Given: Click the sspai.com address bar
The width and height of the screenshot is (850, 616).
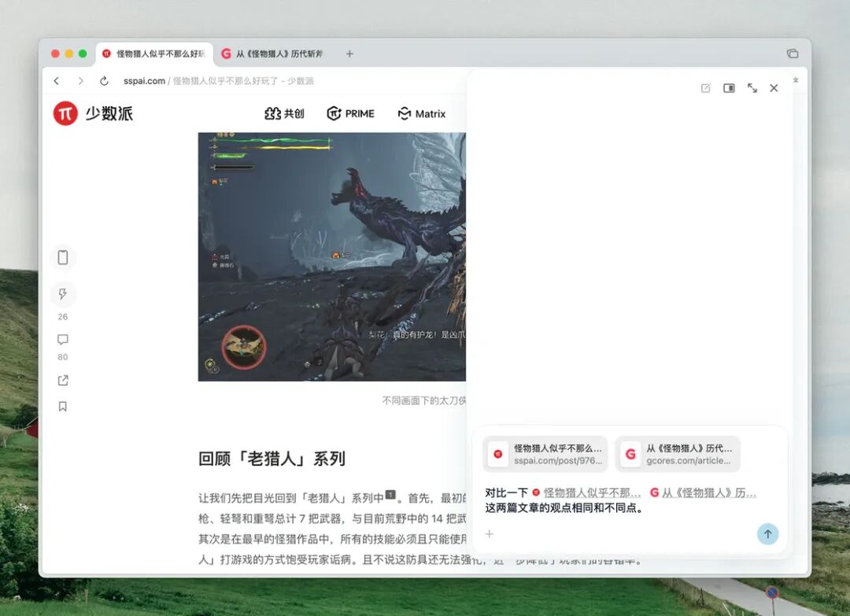Looking at the screenshot, I should [219, 81].
